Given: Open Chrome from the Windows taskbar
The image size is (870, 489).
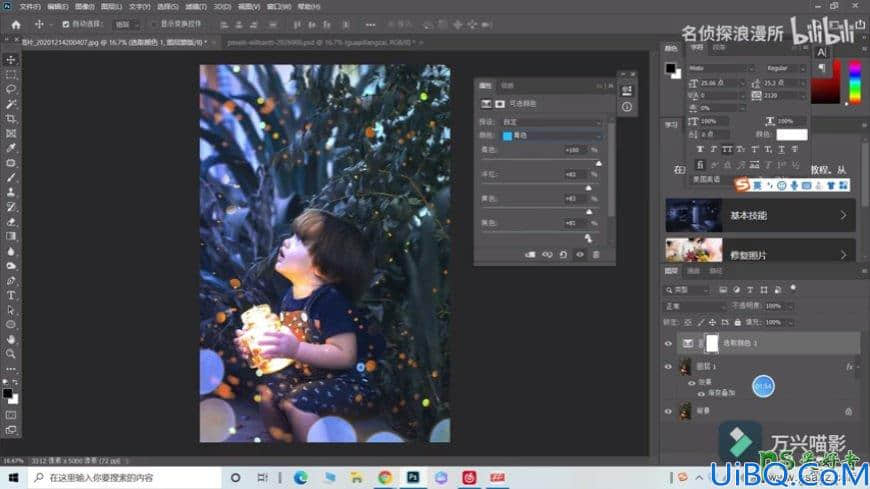Looking at the screenshot, I should coord(385,477).
